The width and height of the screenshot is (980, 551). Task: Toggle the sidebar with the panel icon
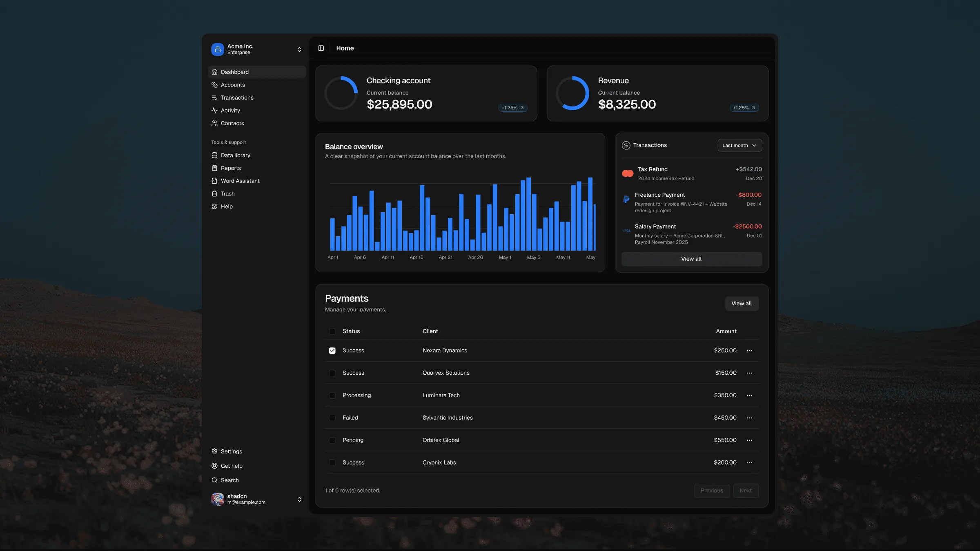(321, 48)
